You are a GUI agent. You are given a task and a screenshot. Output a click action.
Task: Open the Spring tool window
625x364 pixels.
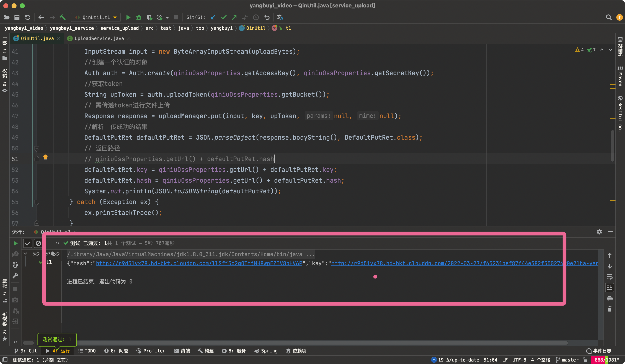pyautogui.click(x=266, y=351)
